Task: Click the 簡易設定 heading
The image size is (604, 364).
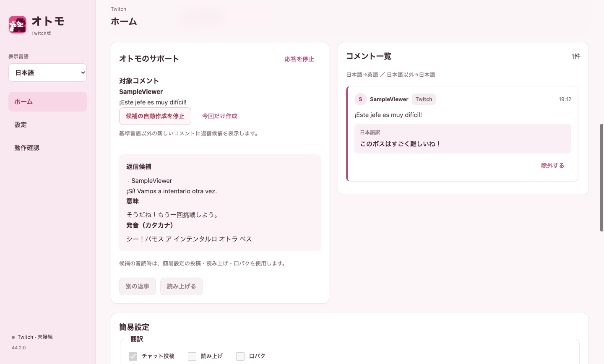Action: click(x=134, y=327)
